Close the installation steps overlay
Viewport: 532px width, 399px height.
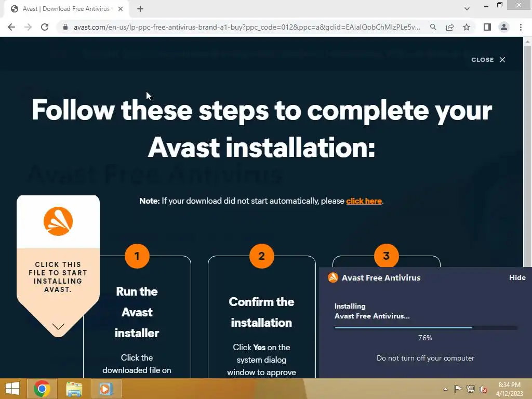click(x=488, y=60)
